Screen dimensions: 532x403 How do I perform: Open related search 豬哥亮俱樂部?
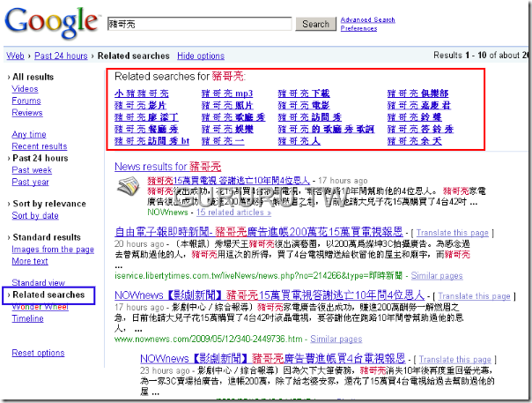click(x=417, y=93)
